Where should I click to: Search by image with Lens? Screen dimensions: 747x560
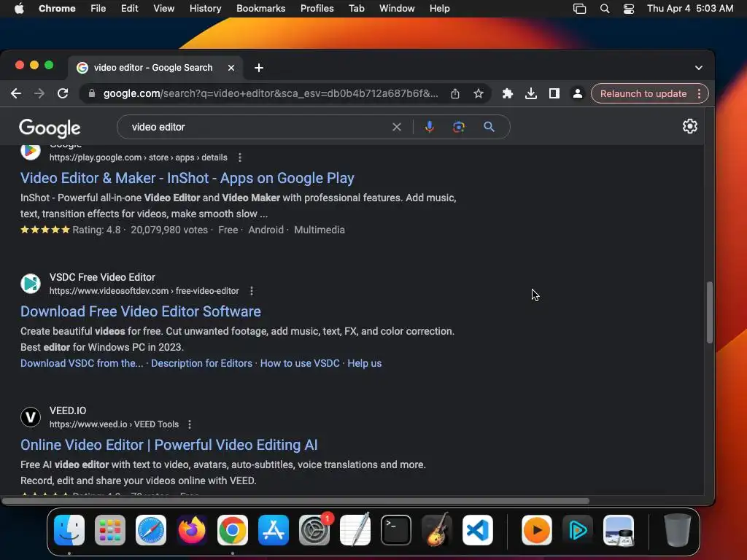click(458, 127)
